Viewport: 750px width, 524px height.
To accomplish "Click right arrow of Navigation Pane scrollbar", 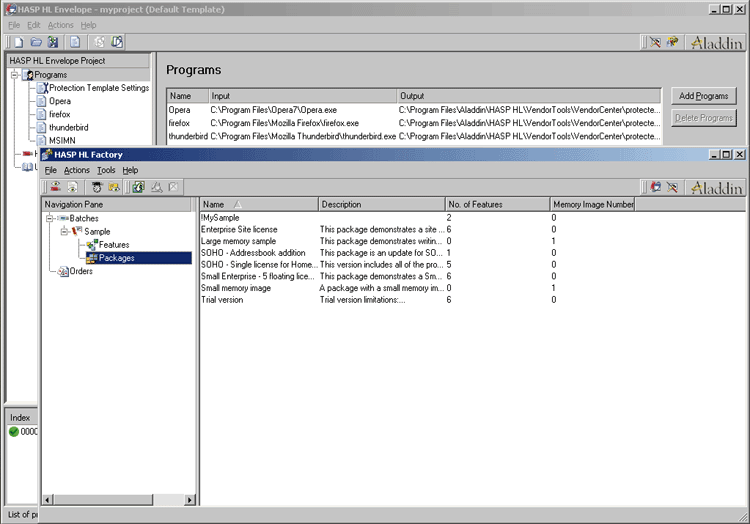I will coord(190,500).
